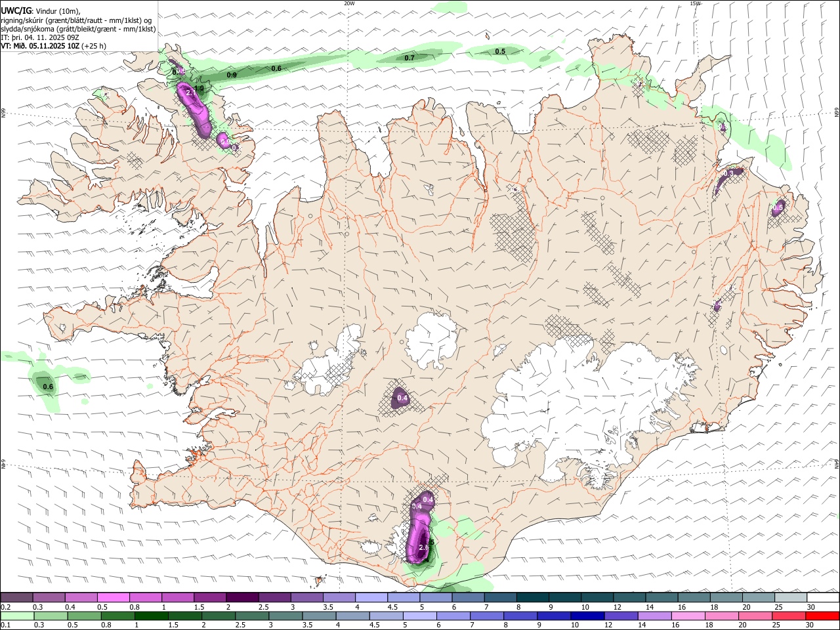
Task: Click the 18 swatch in upper snow scale
Action: (726, 598)
